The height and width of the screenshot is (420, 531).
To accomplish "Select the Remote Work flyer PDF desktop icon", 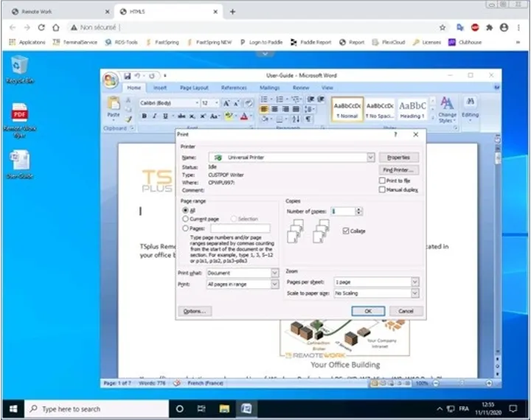I will 20,121.
